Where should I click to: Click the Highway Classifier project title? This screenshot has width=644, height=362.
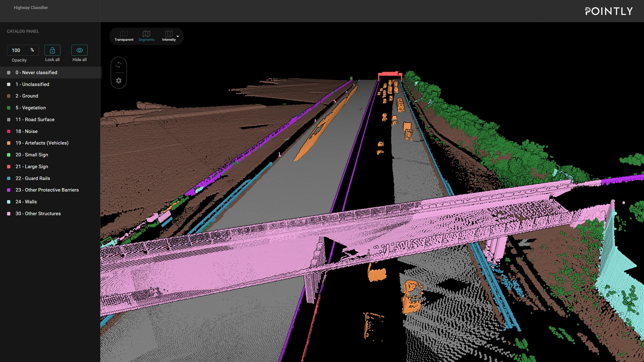click(x=31, y=8)
